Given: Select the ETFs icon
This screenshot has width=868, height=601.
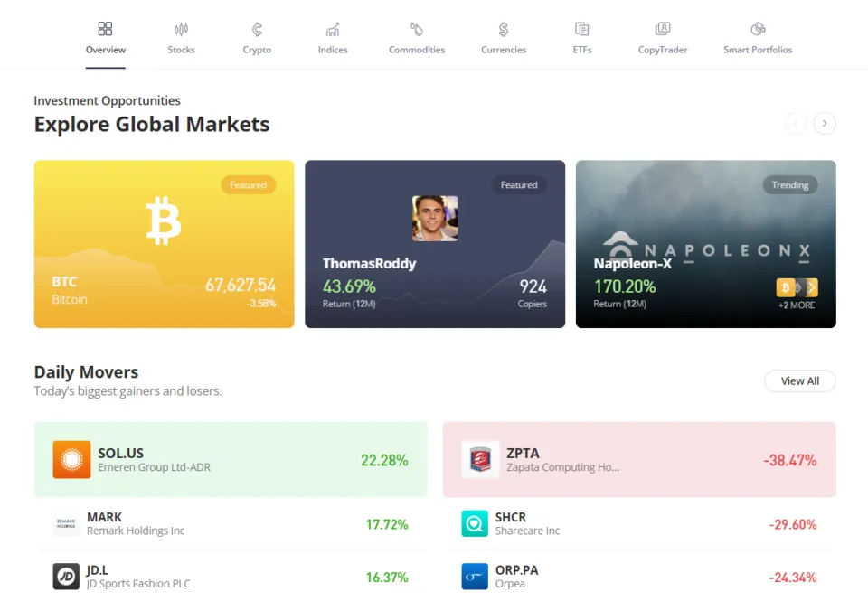Looking at the screenshot, I should point(582,29).
